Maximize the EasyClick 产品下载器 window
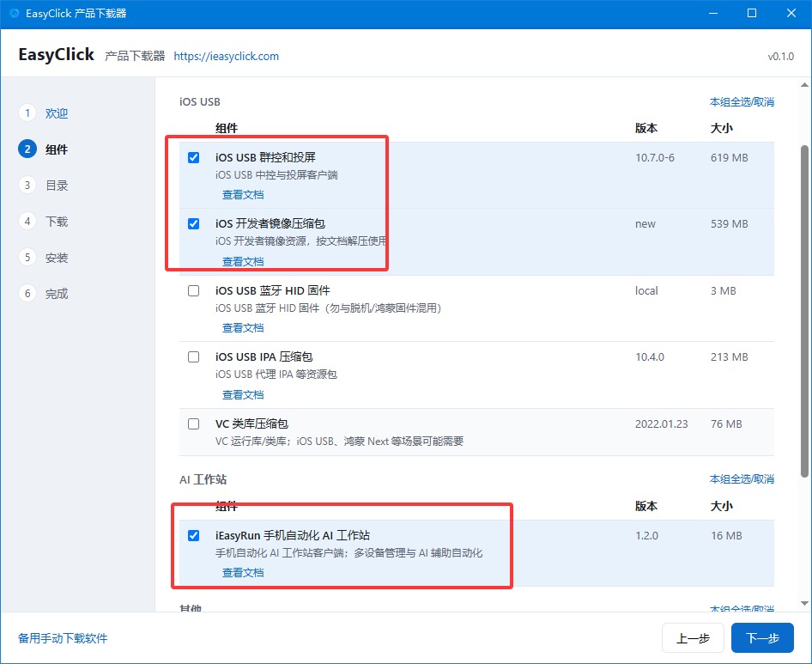This screenshot has height=664, width=812. (752, 14)
